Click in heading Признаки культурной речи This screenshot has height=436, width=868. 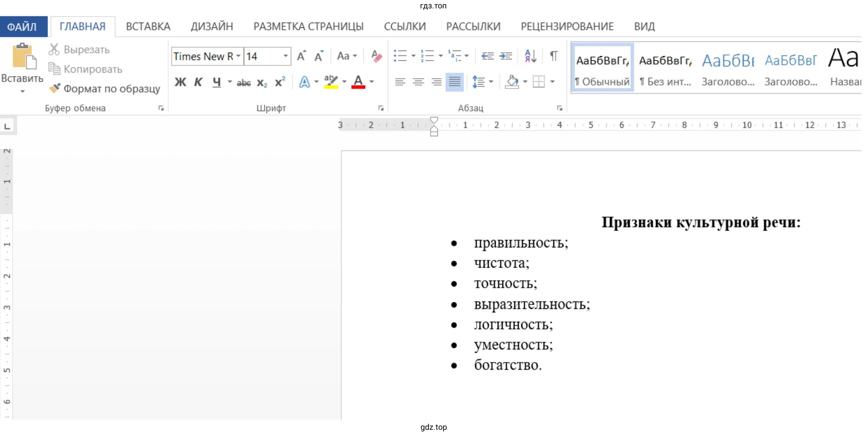[701, 222]
